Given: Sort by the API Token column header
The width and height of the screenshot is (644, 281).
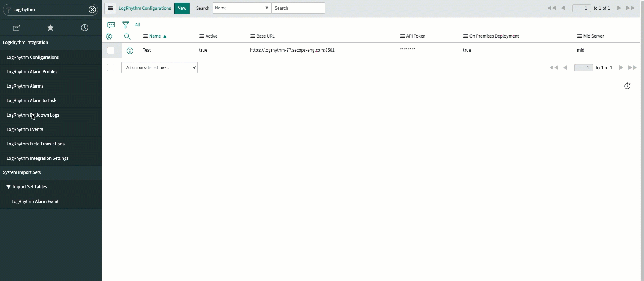Looking at the screenshot, I should [x=416, y=36].
